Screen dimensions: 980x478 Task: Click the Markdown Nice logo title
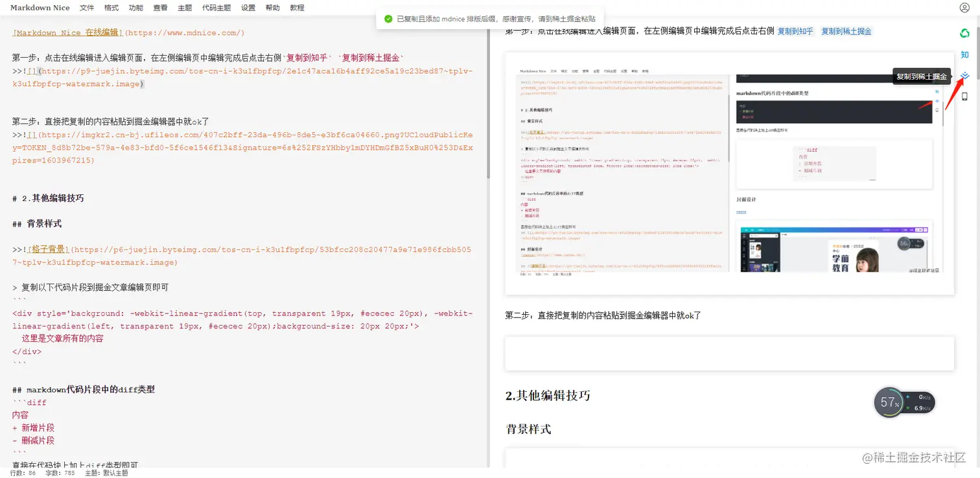pyautogui.click(x=40, y=8)
